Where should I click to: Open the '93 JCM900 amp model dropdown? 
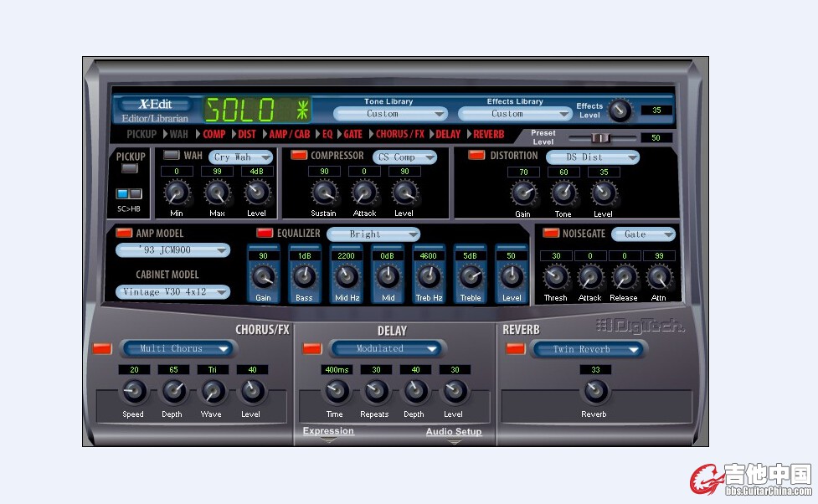172,250
